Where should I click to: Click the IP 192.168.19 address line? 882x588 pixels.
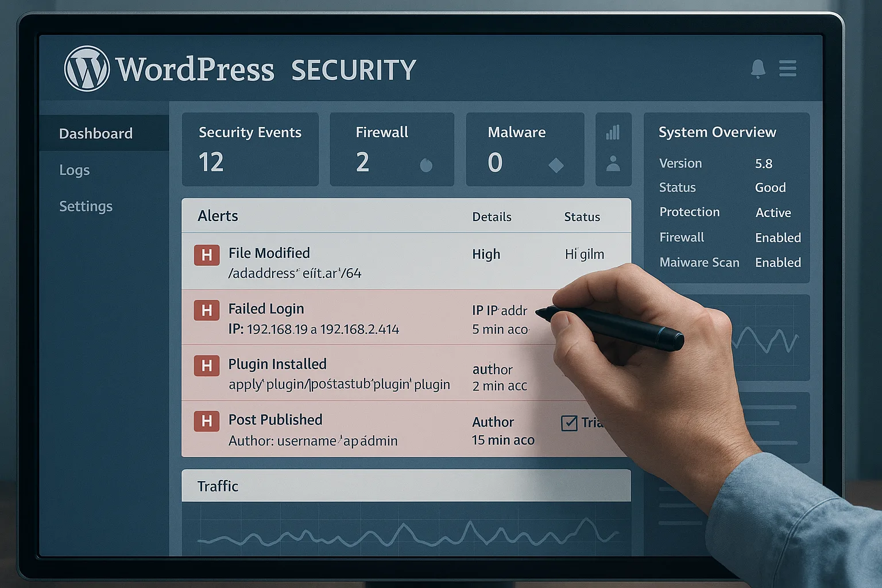[314, 330]
